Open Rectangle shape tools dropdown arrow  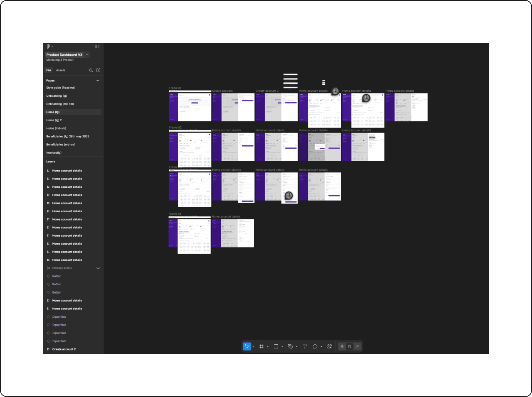(x=282, y=347)
